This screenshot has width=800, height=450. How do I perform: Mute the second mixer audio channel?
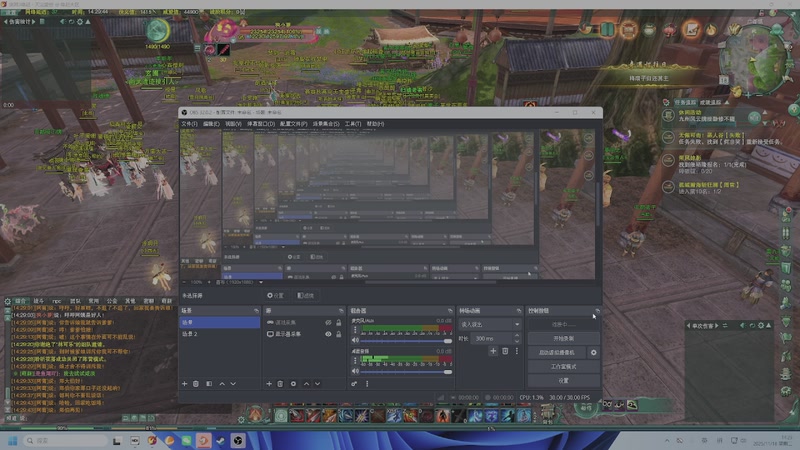coord(355,371)
